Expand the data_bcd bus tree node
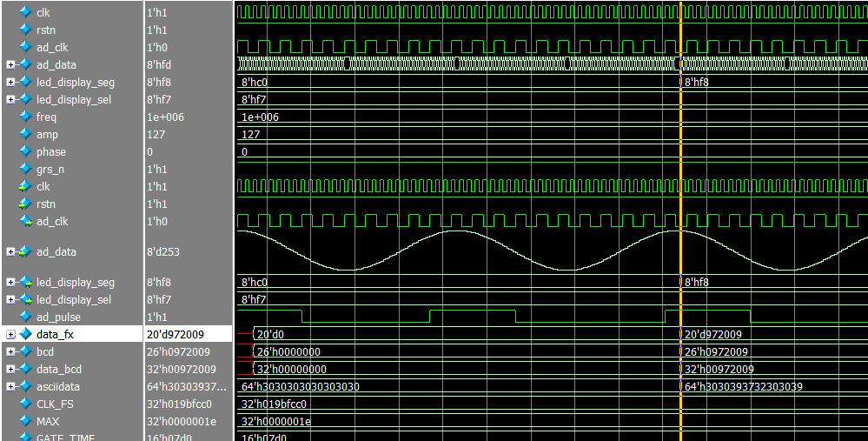868x441 pixels. (10, 369)
